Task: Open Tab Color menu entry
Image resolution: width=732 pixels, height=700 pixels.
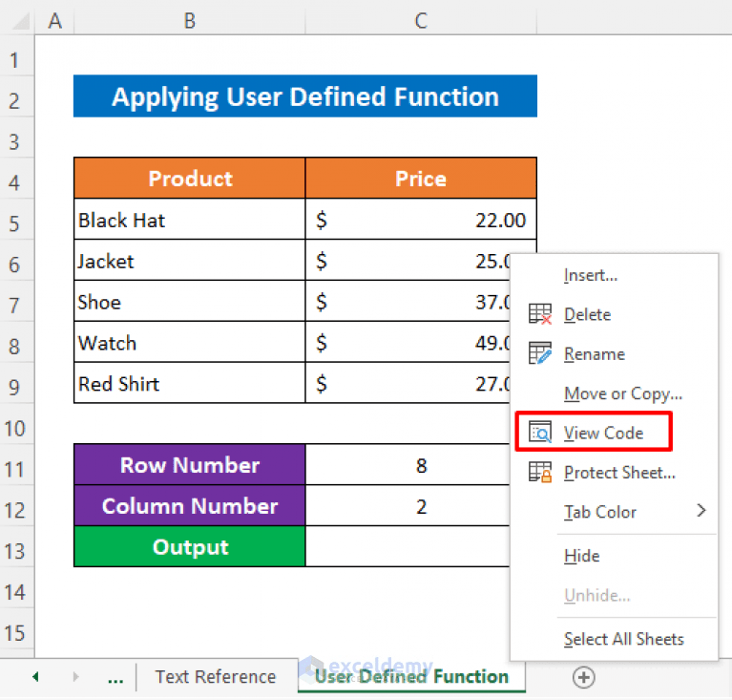Action: tap(614, 512)
